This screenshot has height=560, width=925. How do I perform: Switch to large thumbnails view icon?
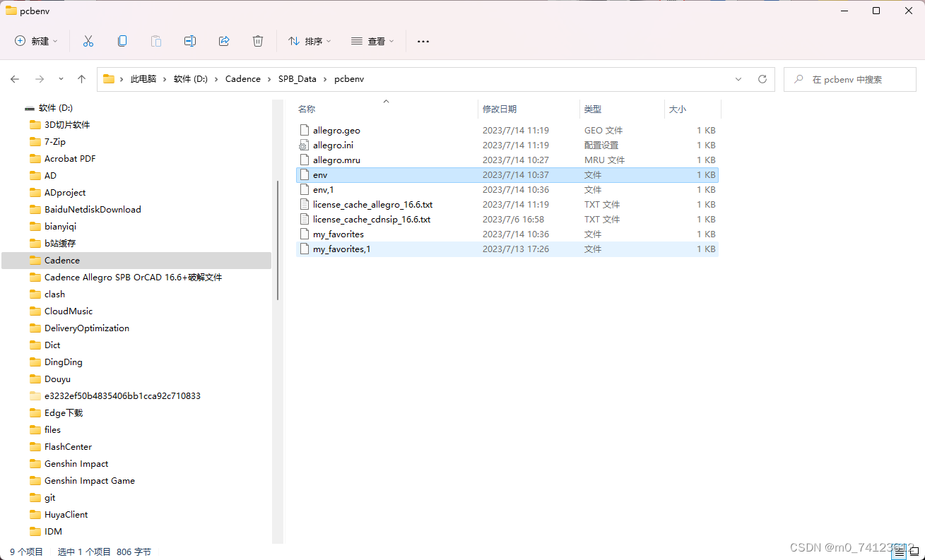pos(914,553)
